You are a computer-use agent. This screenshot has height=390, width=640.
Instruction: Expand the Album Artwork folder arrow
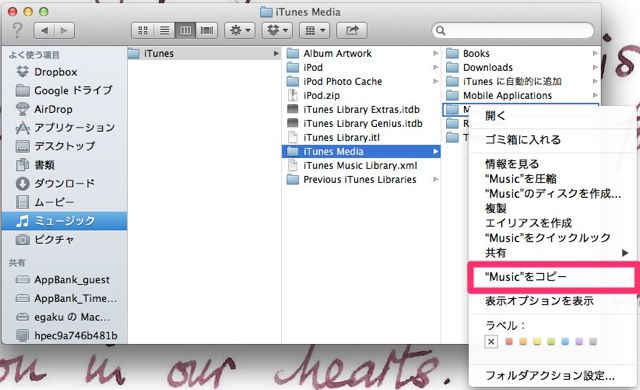[436, 53]
